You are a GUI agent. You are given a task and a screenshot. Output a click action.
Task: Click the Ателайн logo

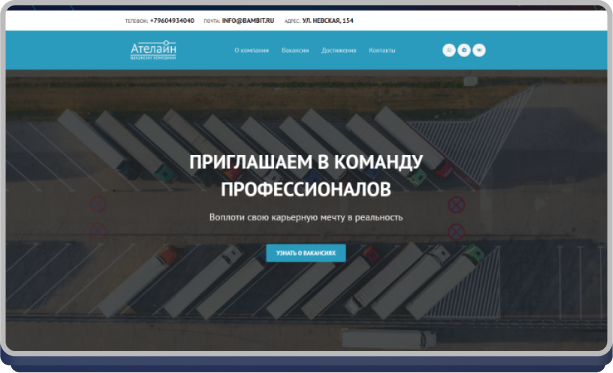click(153, 50)
